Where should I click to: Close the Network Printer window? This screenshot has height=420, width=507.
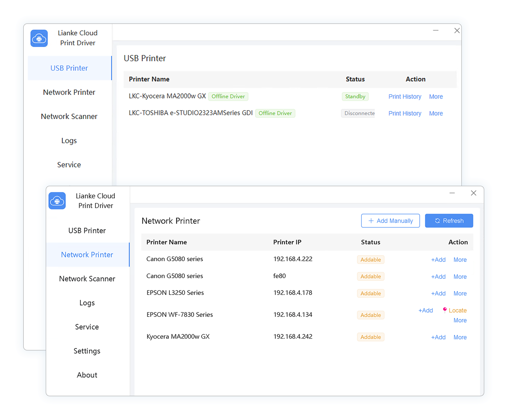[474, 193]
